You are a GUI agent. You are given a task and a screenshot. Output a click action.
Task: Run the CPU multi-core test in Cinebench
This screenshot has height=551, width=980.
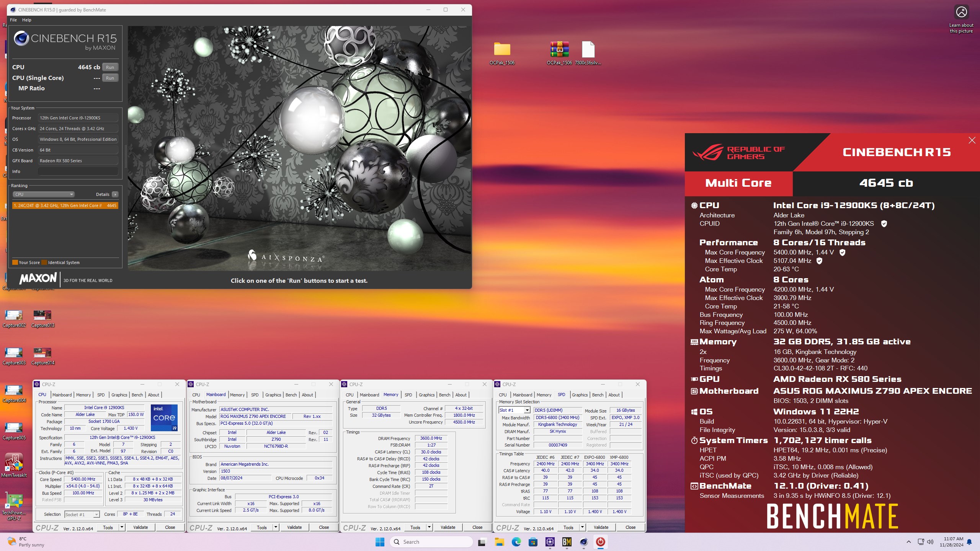[110, 67]
